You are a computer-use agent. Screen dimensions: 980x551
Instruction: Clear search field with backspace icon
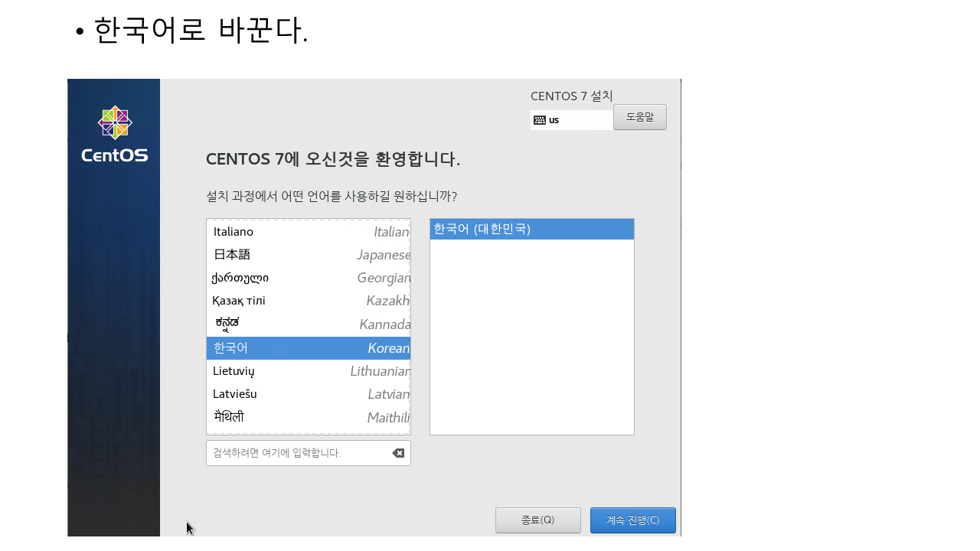[x=398, y=453]
